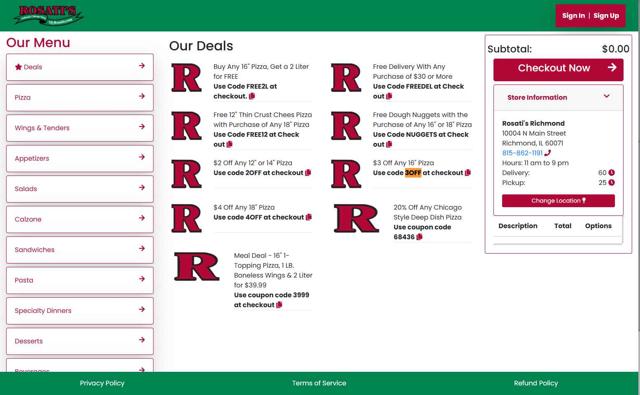
Task: Click the clock icon beside Pickup time
Action: [x=611, y=182]
